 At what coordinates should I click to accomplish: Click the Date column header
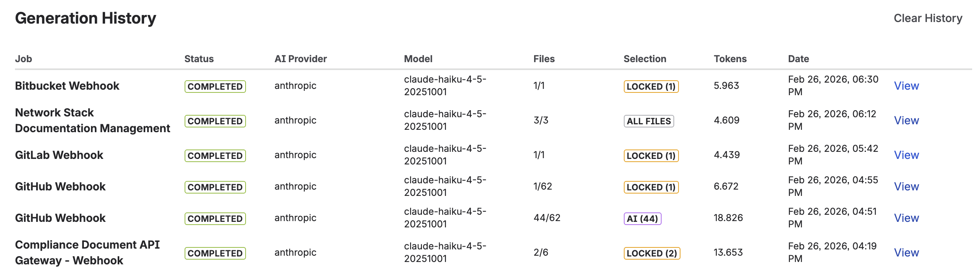(x=798, y=59)
